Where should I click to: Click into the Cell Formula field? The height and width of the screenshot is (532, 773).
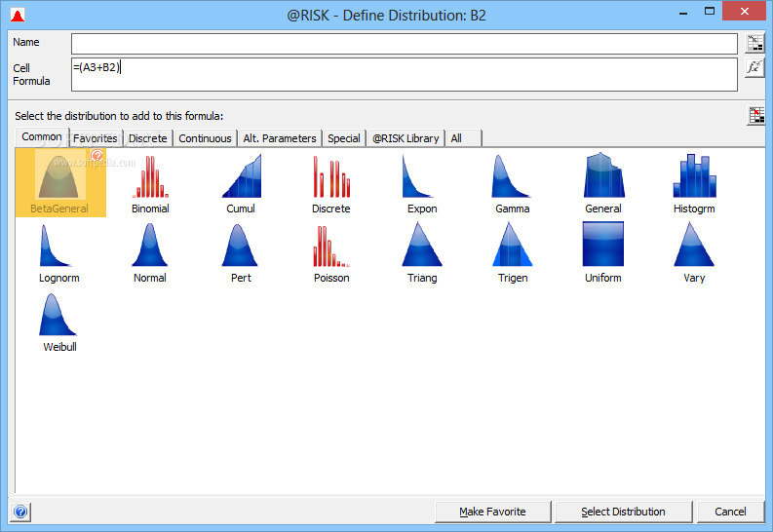click(x=405, y=74)
